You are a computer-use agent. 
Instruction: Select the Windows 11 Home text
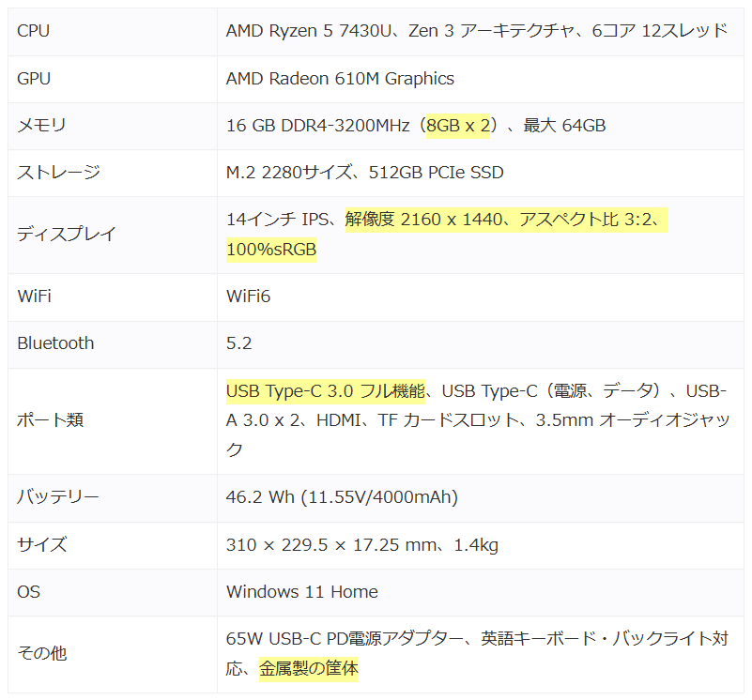coord(301,592)
